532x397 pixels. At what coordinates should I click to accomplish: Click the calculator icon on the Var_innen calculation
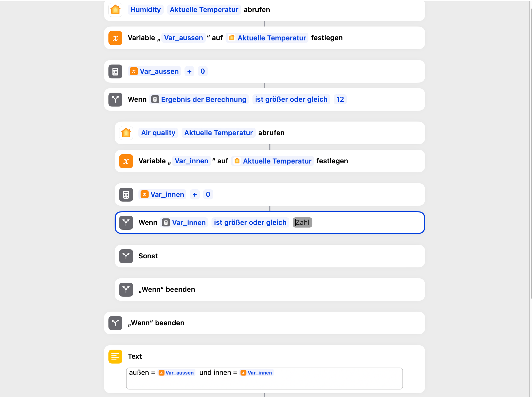coord(126,195)
